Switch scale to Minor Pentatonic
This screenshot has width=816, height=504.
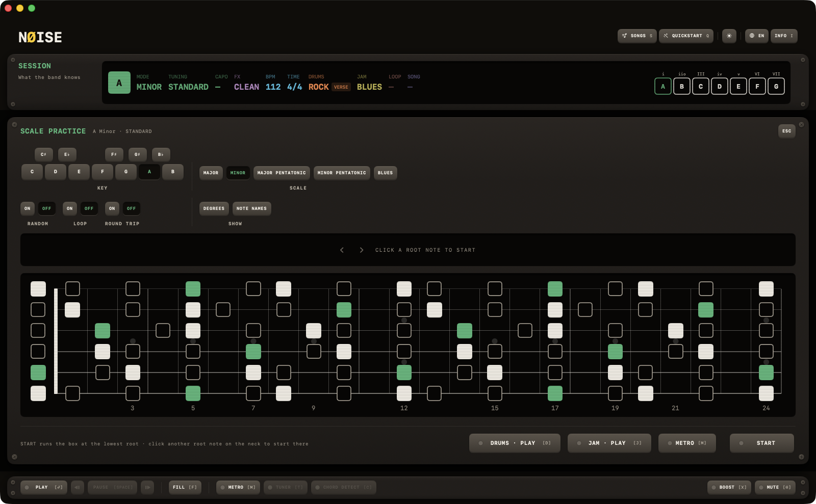coord(342,173)
